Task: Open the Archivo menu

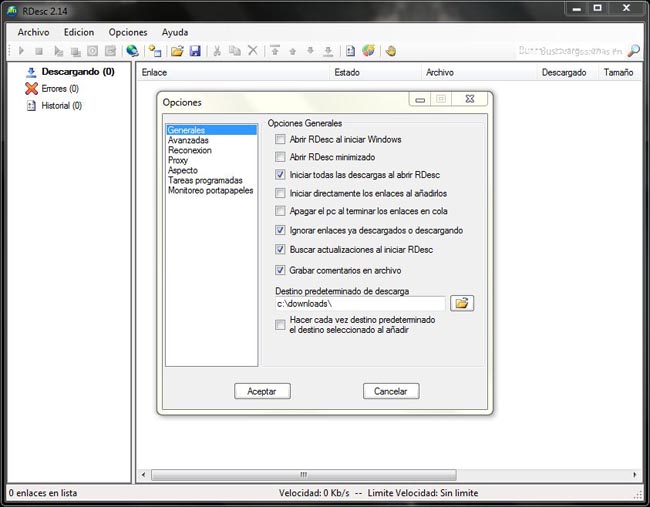Action: pyautogui.click(x=33, y=32)
